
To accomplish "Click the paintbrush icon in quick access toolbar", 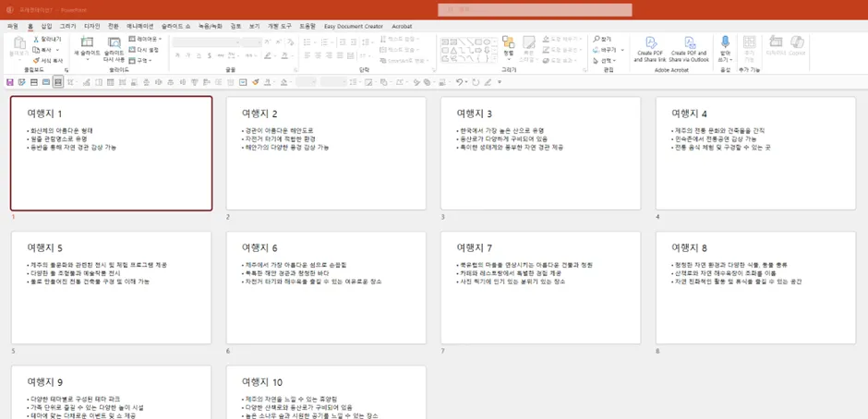I will pyautogui.click(x=255, y=82).
